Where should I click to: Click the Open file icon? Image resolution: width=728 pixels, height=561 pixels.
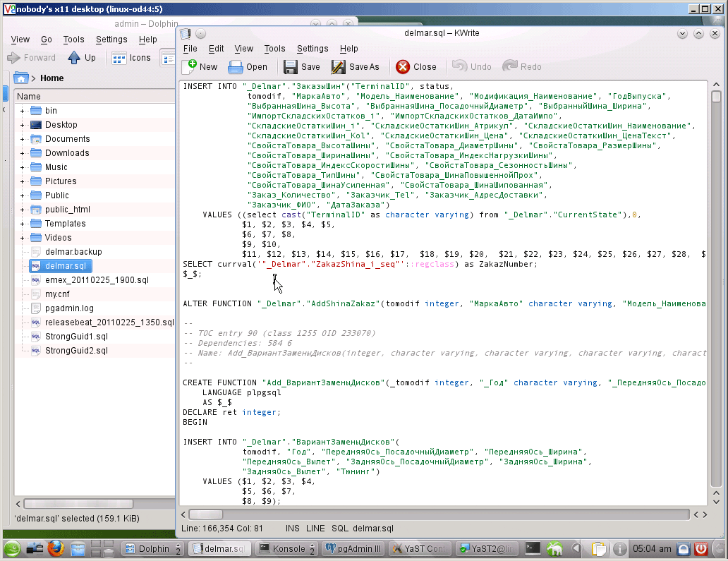236,67
